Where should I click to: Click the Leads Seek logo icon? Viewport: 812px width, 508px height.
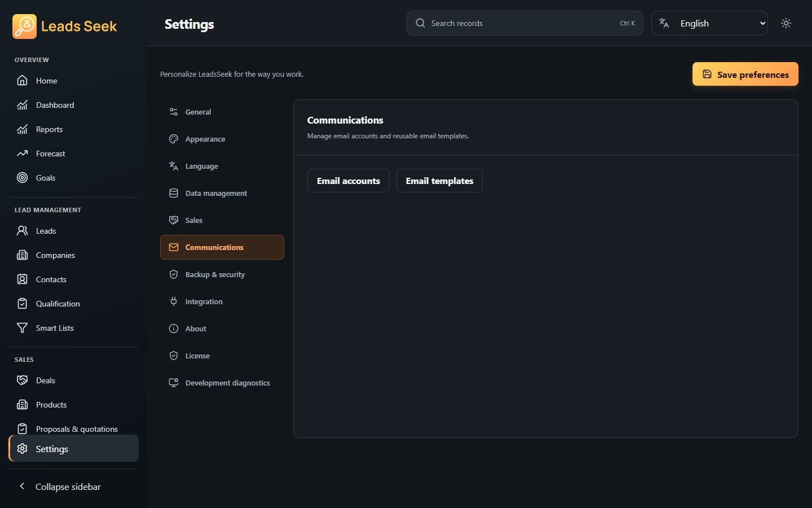click(x=24, y=27)
